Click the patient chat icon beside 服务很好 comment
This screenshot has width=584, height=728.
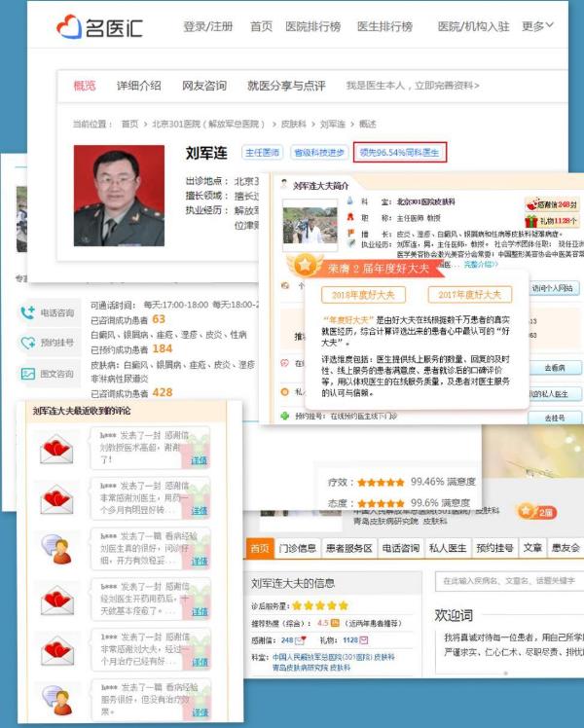57,701
